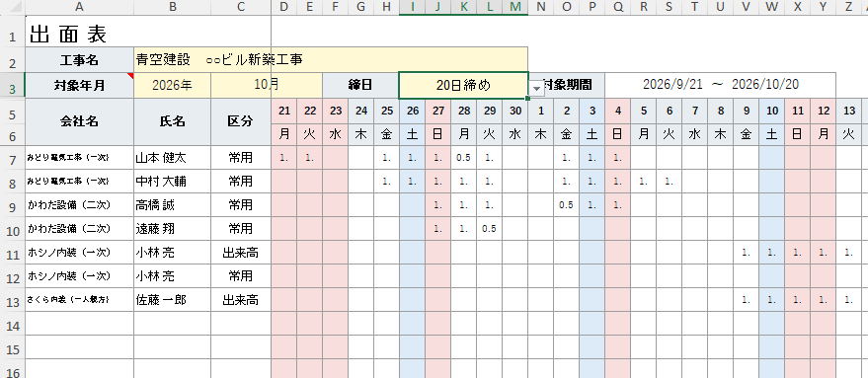Select row 13 header
Viewport: 868px width, 378px height.
pyautogui.click(x=12, y=300)
